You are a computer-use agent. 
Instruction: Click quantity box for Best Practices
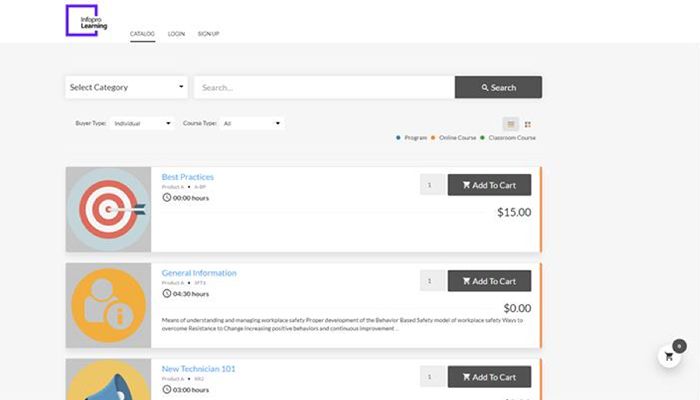coord(432,184)
